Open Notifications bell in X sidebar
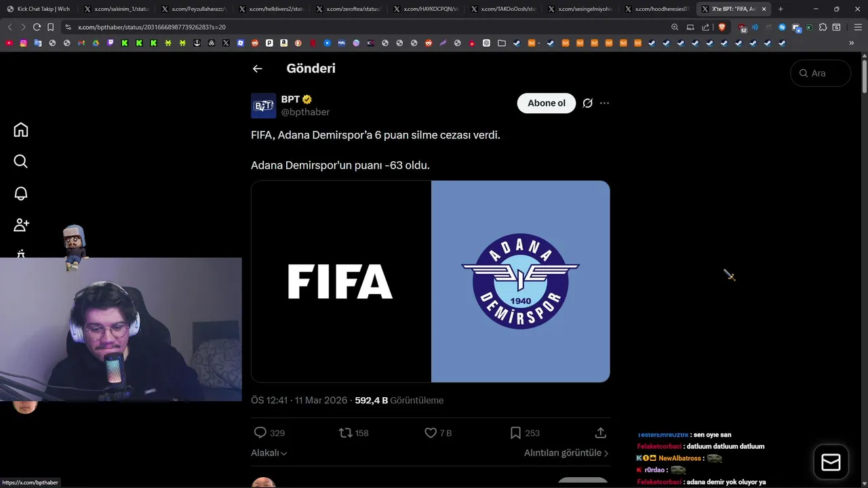This screenshot has width=868, height=488. (x=21, y=193)
